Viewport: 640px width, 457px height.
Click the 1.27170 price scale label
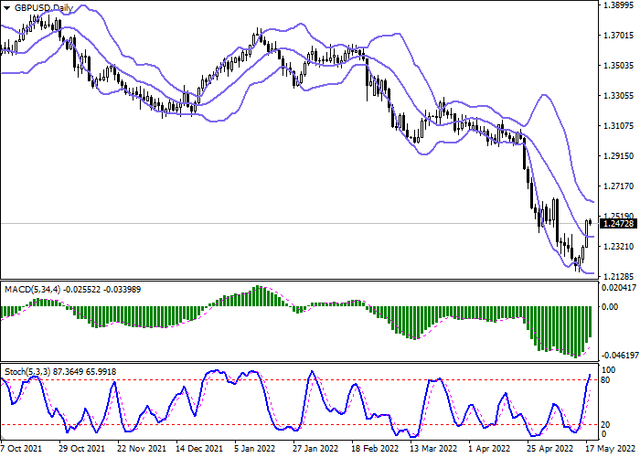[x=618, y=186]
